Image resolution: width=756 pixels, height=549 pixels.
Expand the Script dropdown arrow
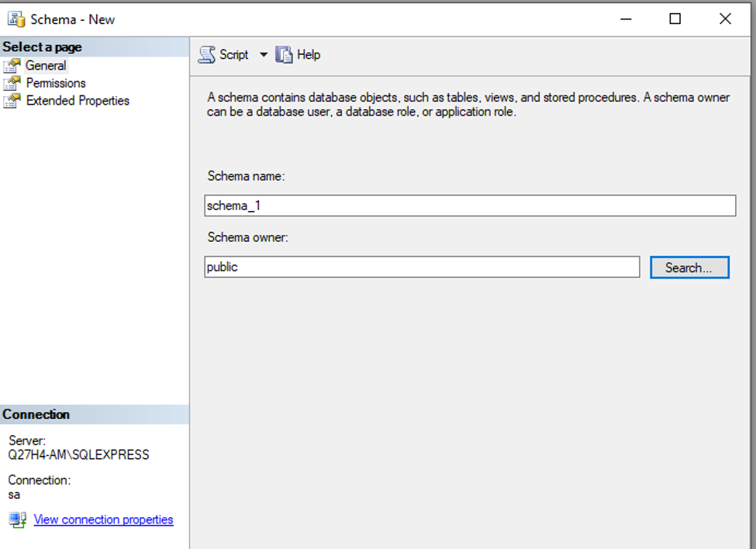263,55
